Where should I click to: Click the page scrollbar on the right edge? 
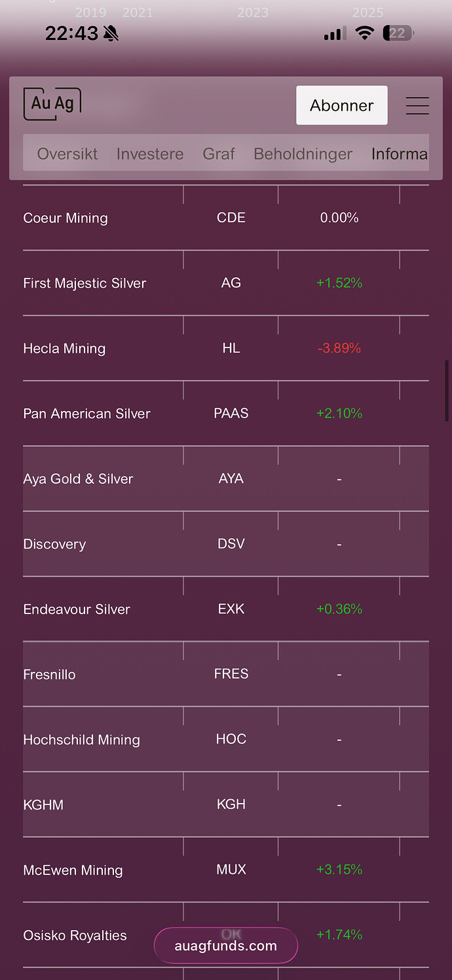pos(447,390)
